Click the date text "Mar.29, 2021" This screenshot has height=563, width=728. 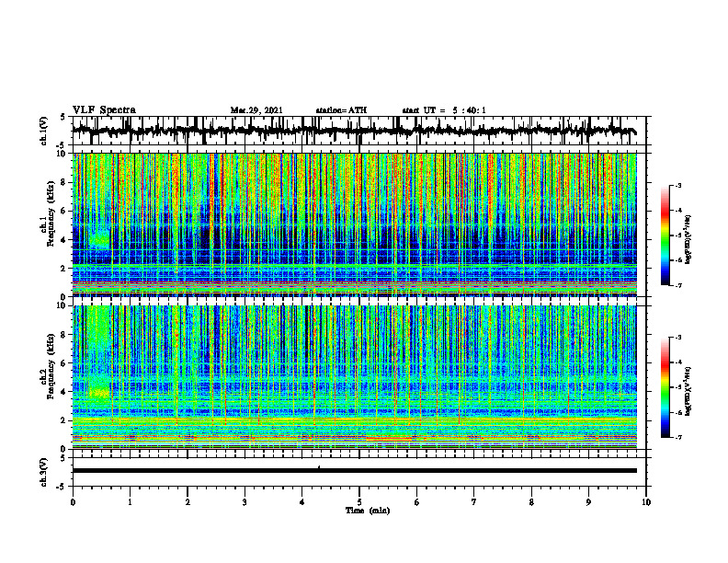pos(256,110)
